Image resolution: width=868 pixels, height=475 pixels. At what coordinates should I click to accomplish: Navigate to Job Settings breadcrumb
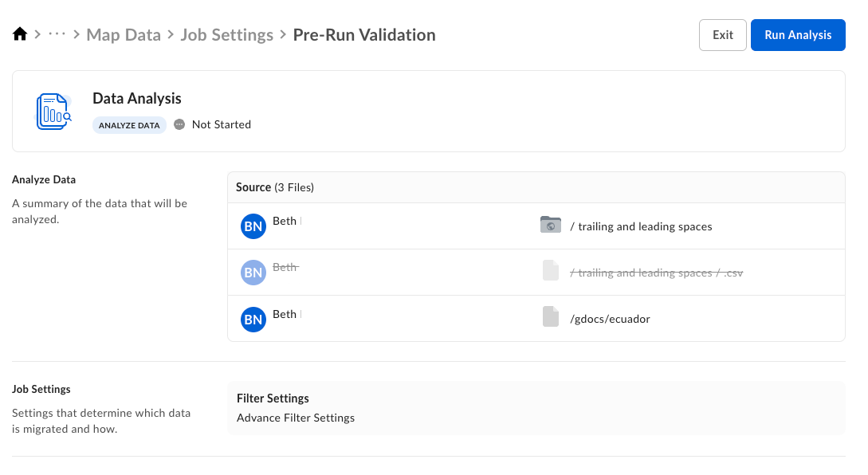point(226,35)
